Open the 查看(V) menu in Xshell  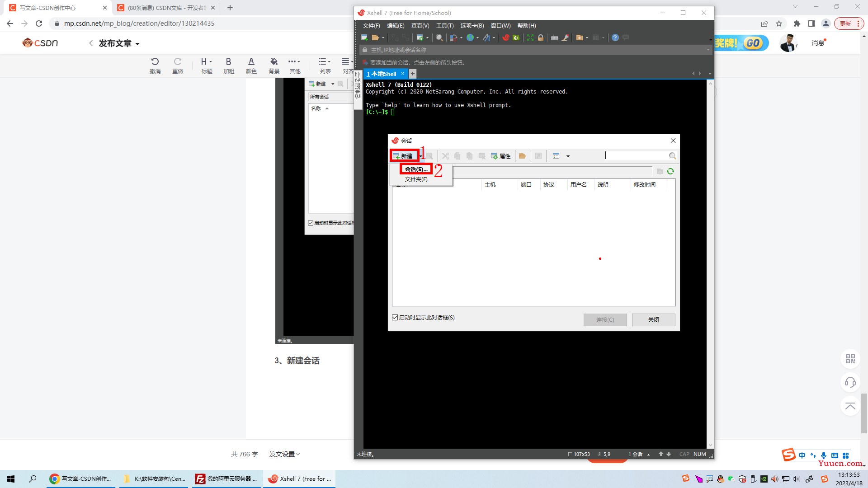point(420,26)
